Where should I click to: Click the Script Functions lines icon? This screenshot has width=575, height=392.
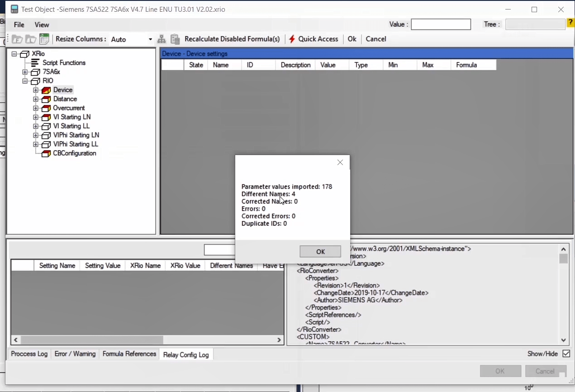[x=35, y=63]
